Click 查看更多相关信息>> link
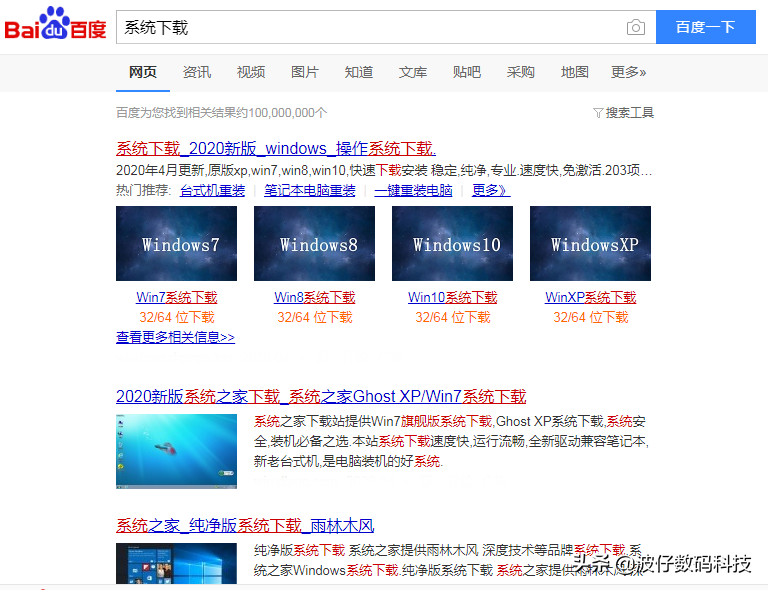The height and width of the screenshot is (590, 768). [175, 337]
